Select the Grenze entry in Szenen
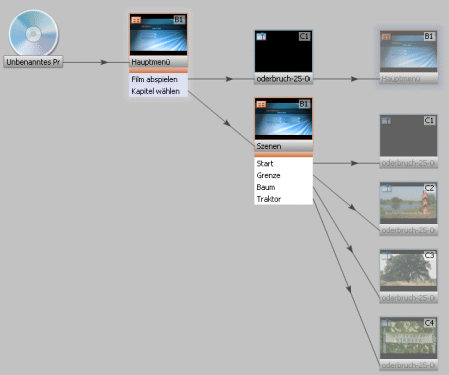 (x=284, y=175)
